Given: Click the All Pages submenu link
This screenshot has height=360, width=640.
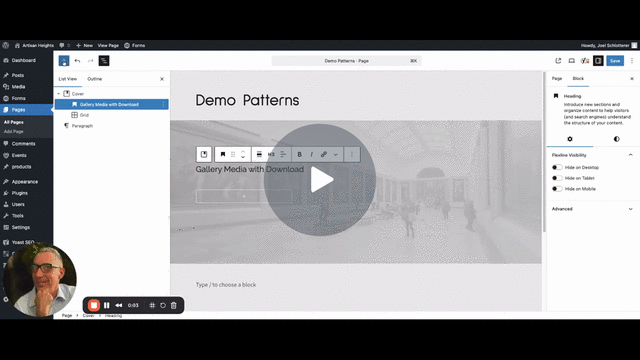Looking at the screenshot, I should coord(13,122).
